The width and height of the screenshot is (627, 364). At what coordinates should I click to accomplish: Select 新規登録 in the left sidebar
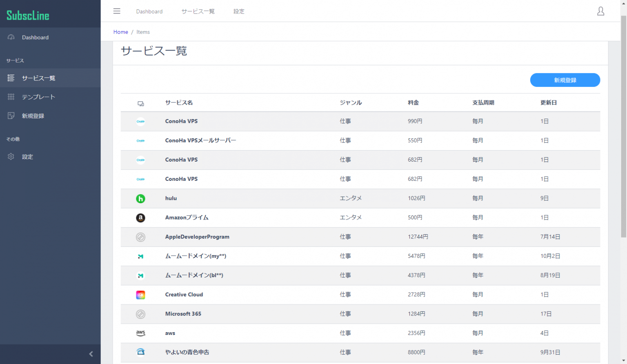tap(33, 116)
